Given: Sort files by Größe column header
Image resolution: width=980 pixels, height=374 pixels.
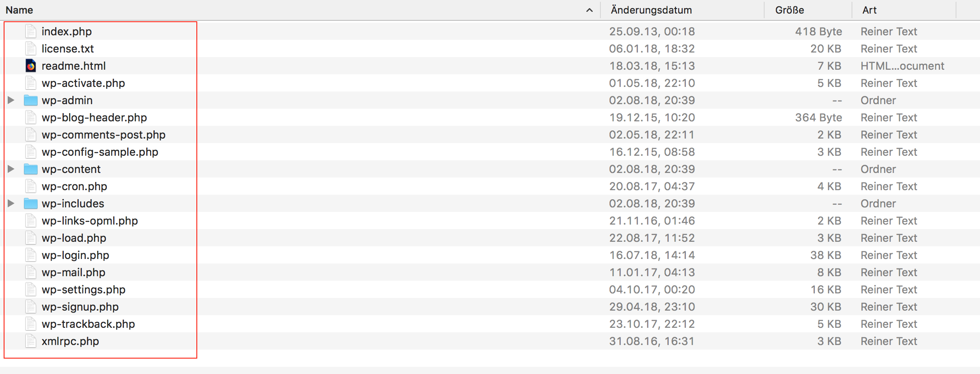Looking at the screenshot, I should click(x=790, y=10).
